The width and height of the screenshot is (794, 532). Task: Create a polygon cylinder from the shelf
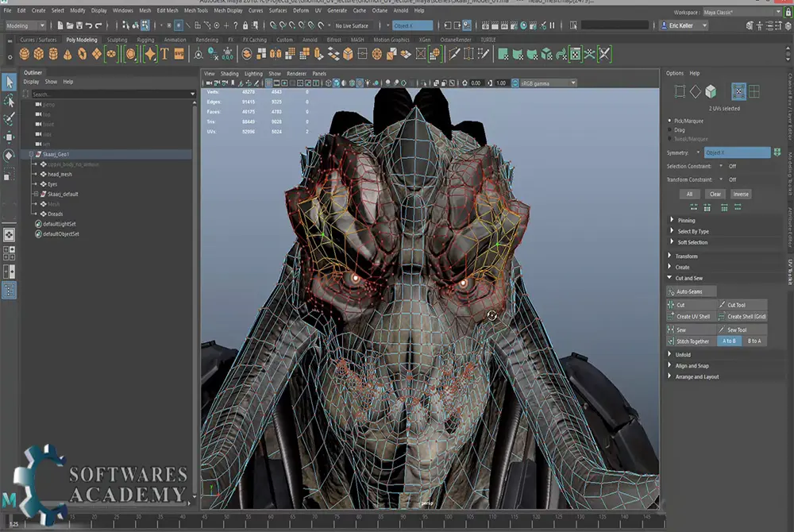pyautogui.click(x=53, y=54)
